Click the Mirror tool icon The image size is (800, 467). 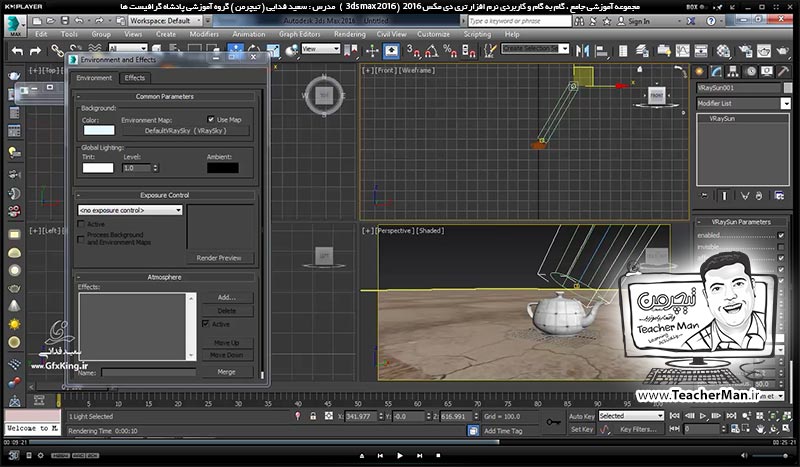(582, 50)
